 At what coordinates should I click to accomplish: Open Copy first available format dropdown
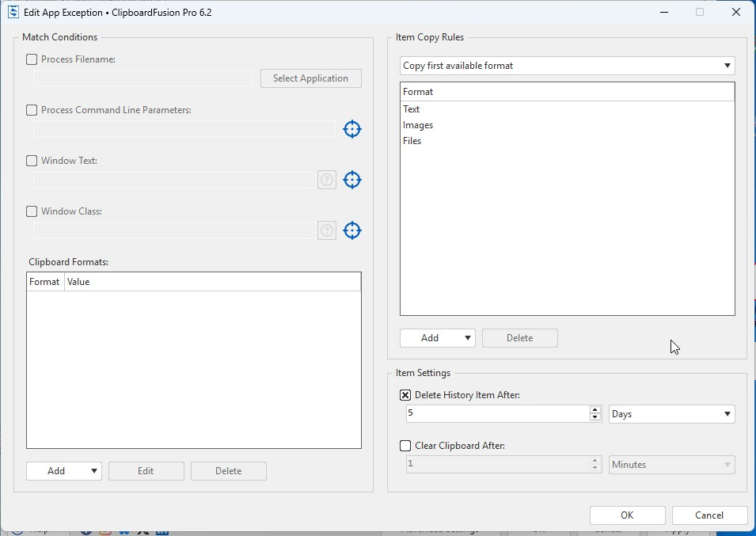[567, 66]
